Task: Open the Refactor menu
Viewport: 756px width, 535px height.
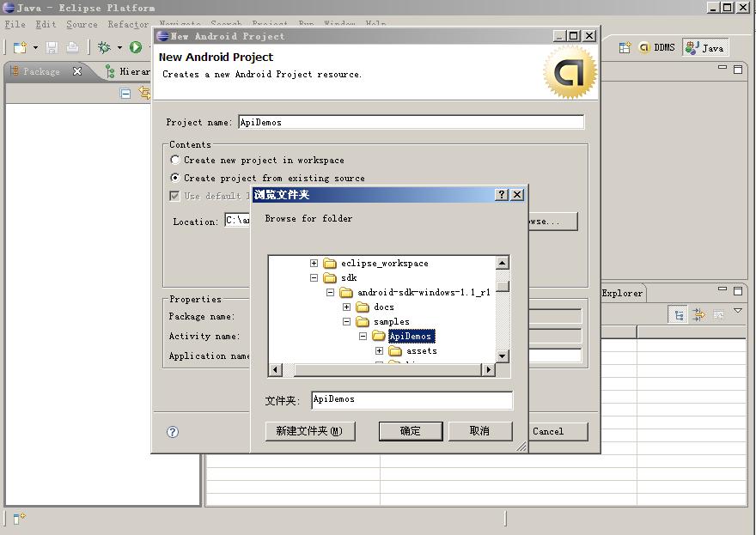Action: (128, 24)
